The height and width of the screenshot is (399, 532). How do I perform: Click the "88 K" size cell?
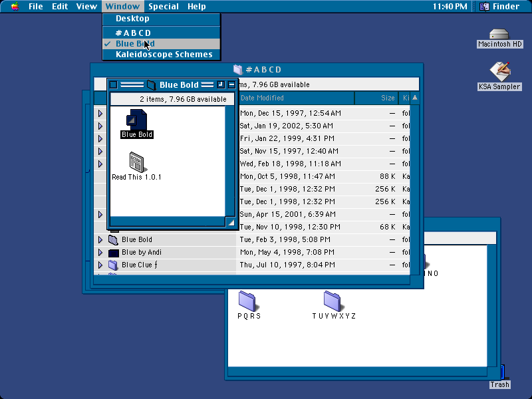click(x=388, y=176)
